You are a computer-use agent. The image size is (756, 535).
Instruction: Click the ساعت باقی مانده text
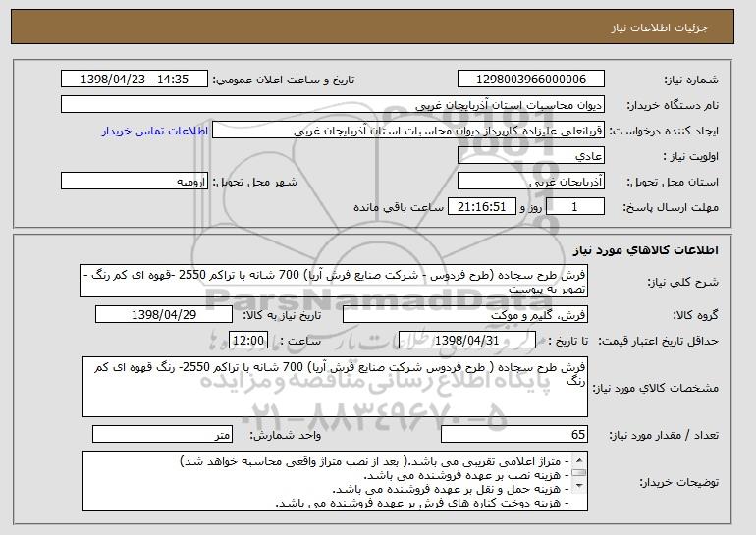[x=399, y=207]
